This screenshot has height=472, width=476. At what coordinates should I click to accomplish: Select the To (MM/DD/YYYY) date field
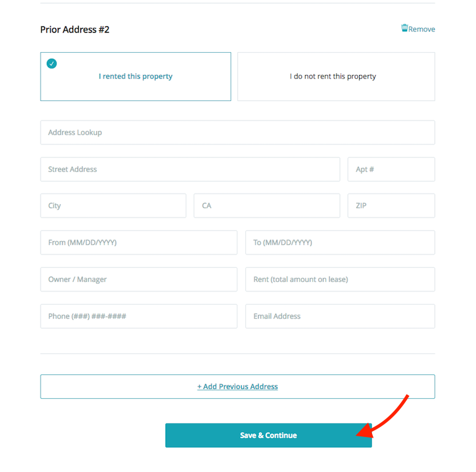tap(340, 243)
